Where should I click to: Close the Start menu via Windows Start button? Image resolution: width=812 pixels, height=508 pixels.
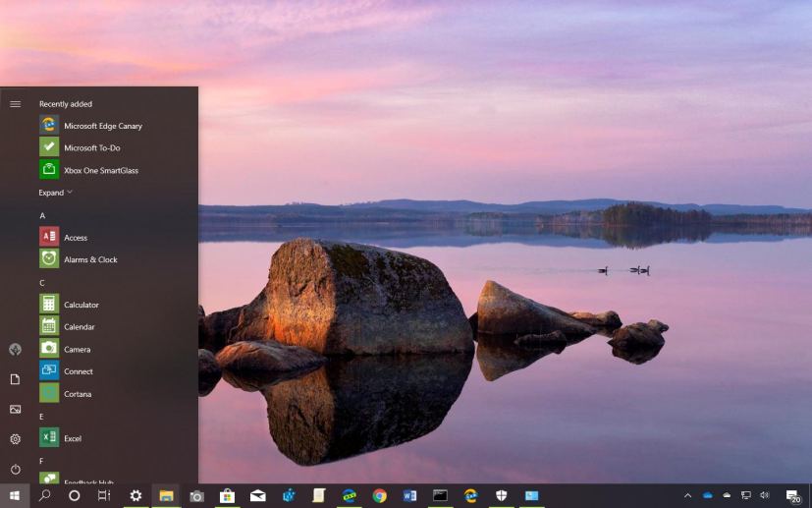tap(15, 495)
